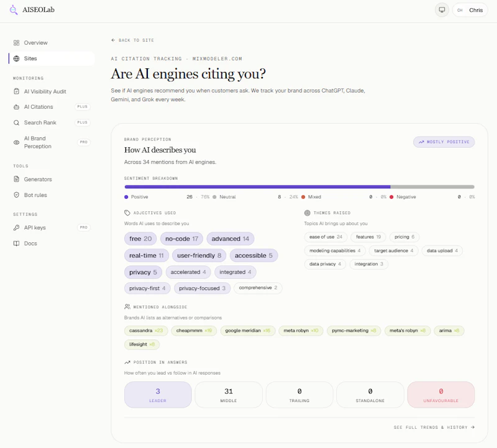
Task: Click the Themes Raised target icon
Action: pyautogui.click(x=307, y=213)
